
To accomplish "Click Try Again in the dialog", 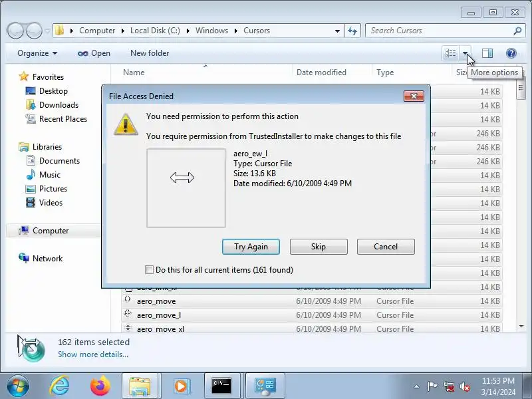I will pos(251,247).
